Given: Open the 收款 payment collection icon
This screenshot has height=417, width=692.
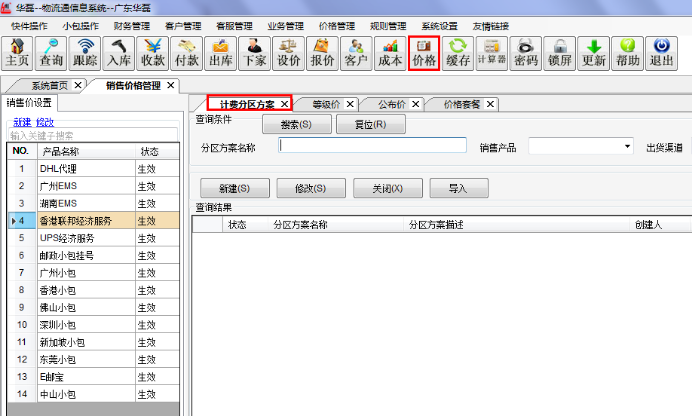Looking at the screenshot, I should (153, 52).
